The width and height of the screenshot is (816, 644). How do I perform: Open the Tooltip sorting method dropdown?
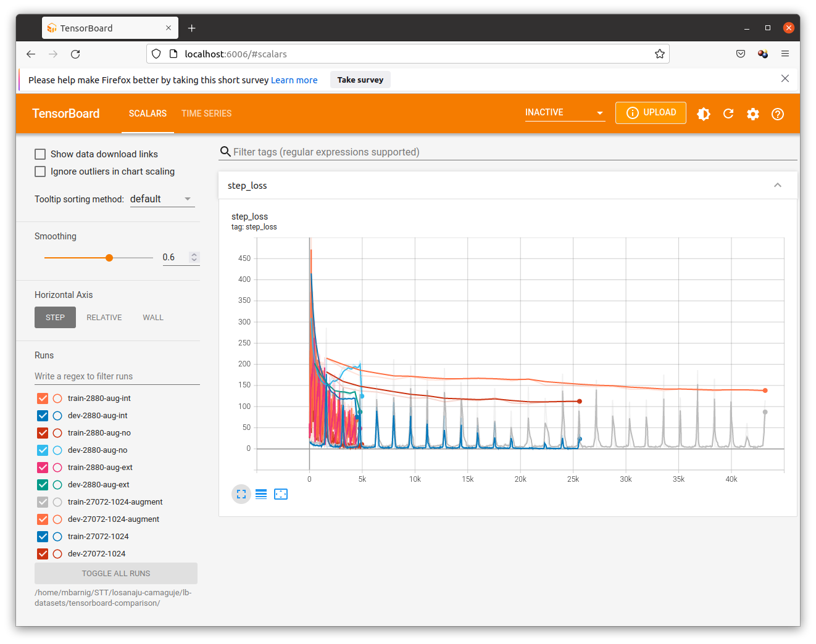click(162, 199)
